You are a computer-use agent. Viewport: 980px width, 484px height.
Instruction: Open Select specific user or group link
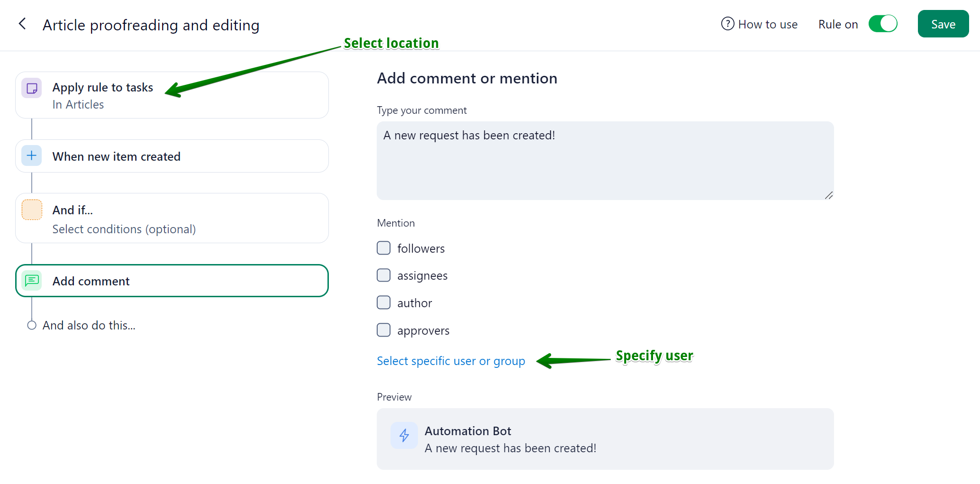[x=451, y=361]
